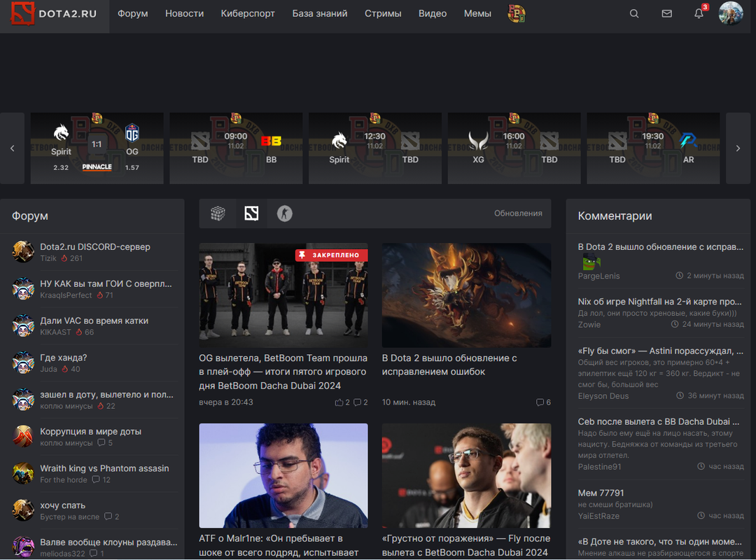
Task: Select the all games cube filter
Action: click(218, 213)
